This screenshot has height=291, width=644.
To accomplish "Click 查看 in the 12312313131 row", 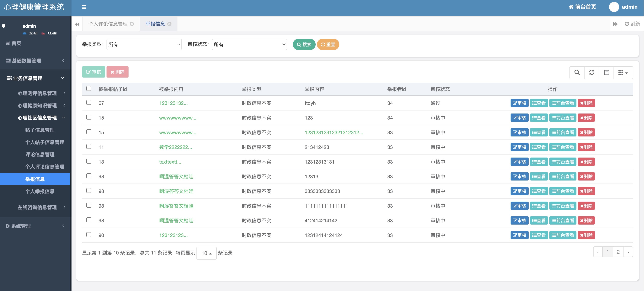I will click(539, 162).
